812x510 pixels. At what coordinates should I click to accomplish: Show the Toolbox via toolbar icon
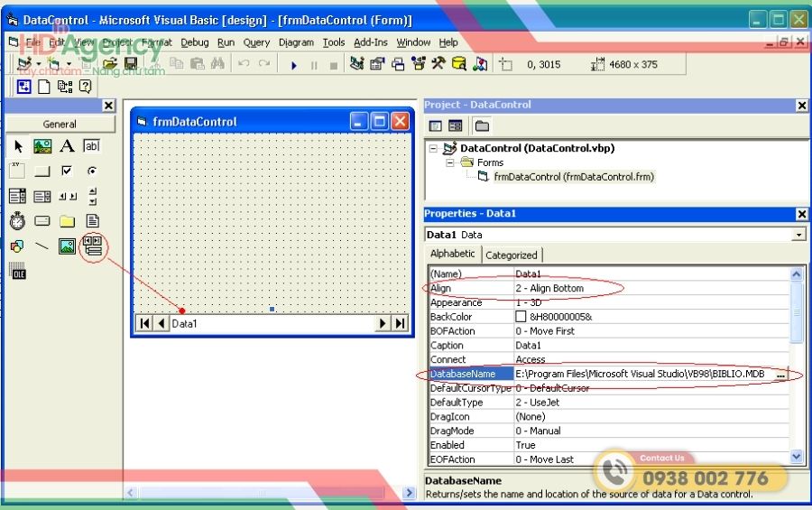(x=438, y=64)
